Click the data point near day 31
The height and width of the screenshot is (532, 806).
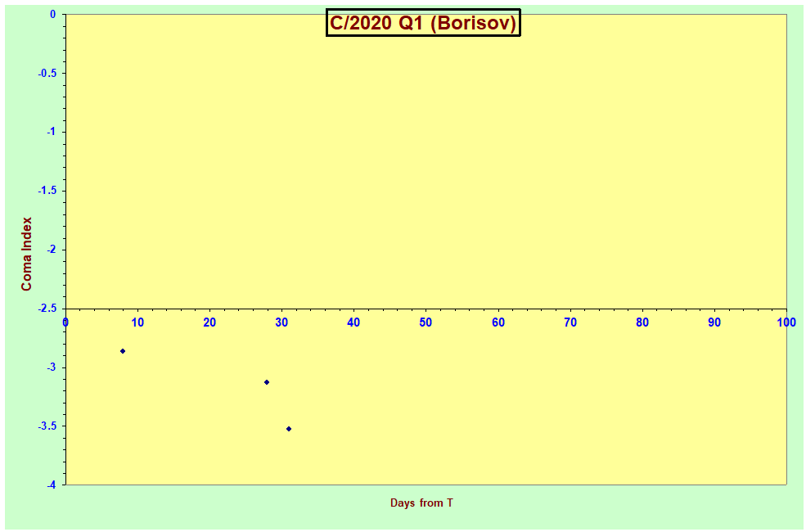click(289, 429)
